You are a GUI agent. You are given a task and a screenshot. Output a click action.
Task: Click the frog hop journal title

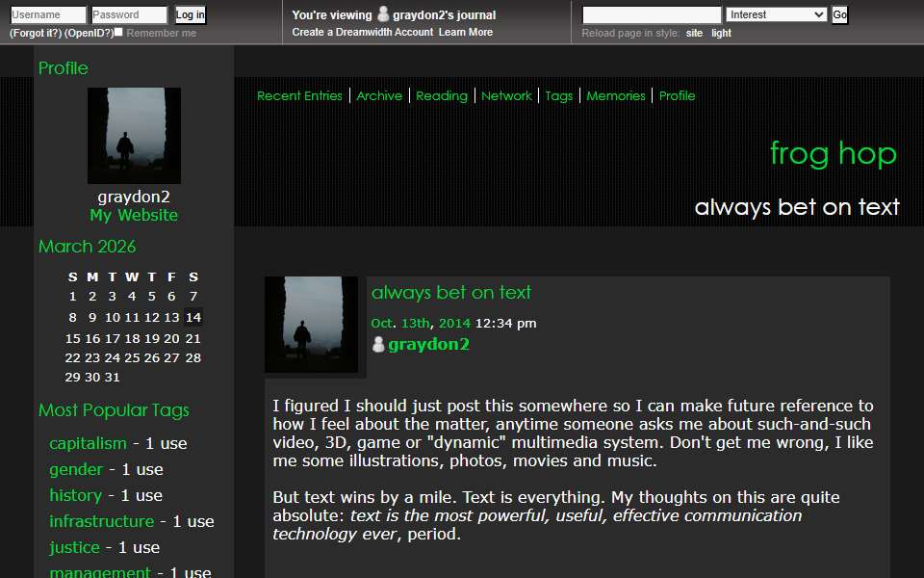point(834,154)
